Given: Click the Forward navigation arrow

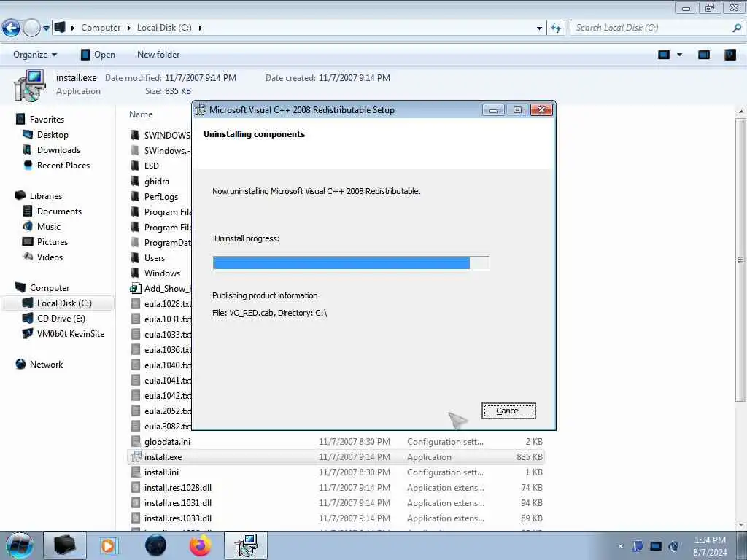Looking at the screenshot, I should coord(31,28).
